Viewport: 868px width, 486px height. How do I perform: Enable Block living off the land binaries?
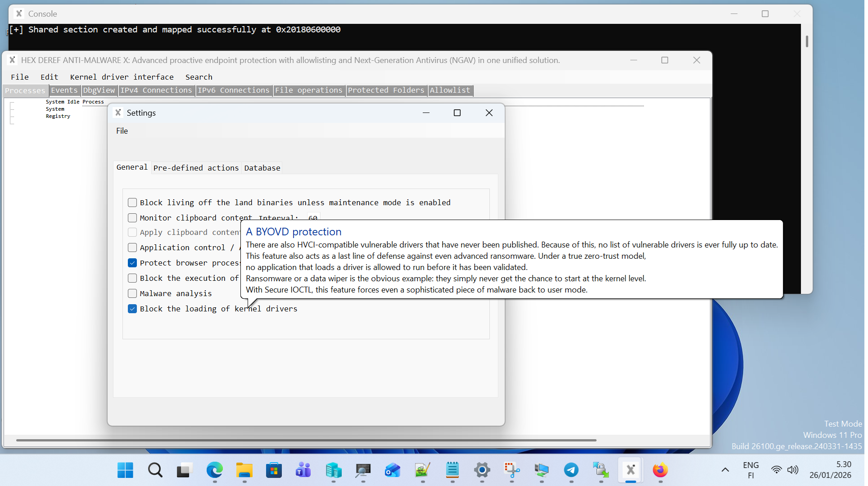pyautogui.click(x=132, y=202)
